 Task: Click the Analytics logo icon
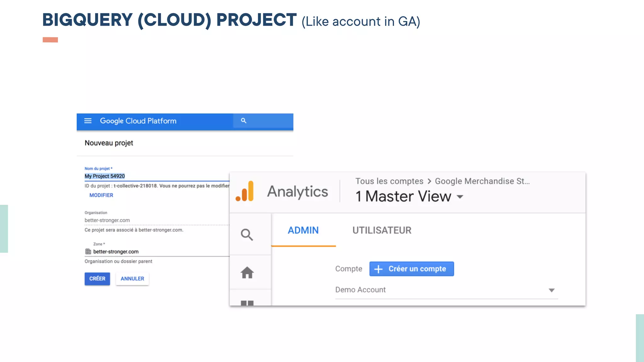point(245,191)
